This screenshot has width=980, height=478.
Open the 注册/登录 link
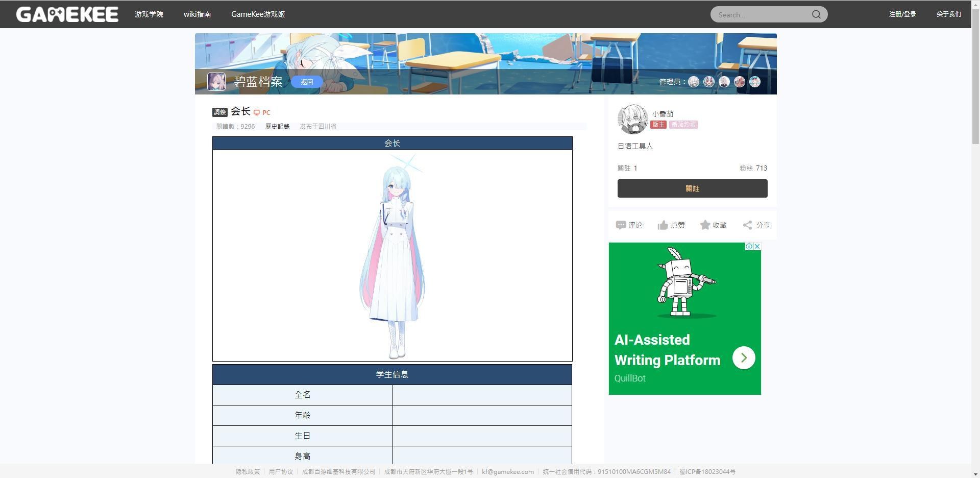coord(902,14)
